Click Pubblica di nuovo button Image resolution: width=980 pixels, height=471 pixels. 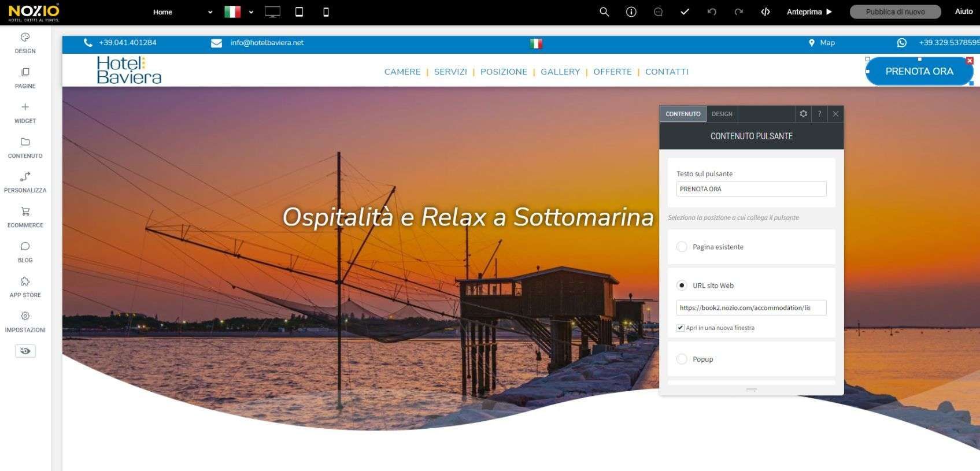895,12
